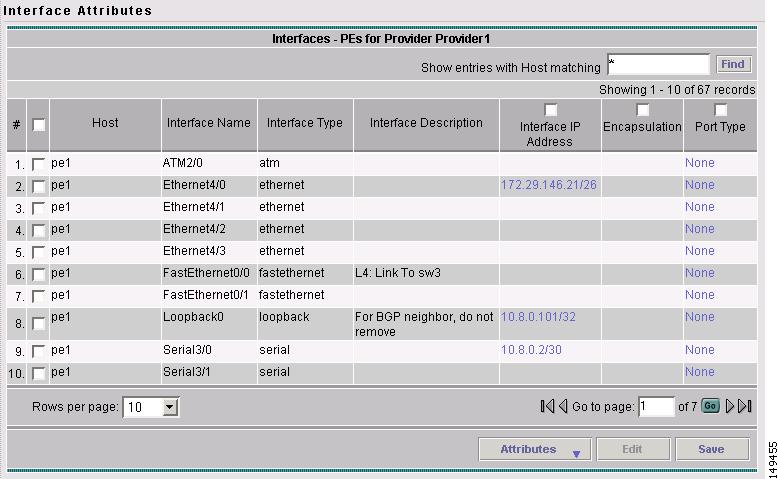
Task: Open the Attributes dropdown button
Action: point(535,449)
